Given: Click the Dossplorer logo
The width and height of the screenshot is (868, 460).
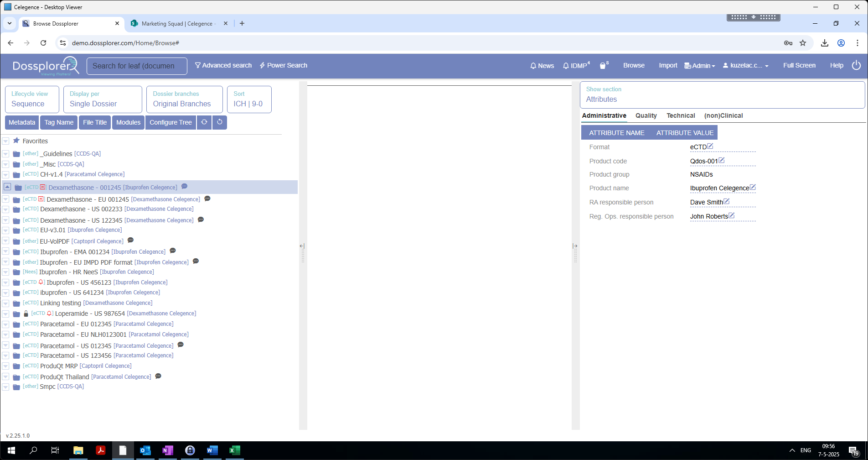Looking at the screenshot, I should tap(46, 66).
